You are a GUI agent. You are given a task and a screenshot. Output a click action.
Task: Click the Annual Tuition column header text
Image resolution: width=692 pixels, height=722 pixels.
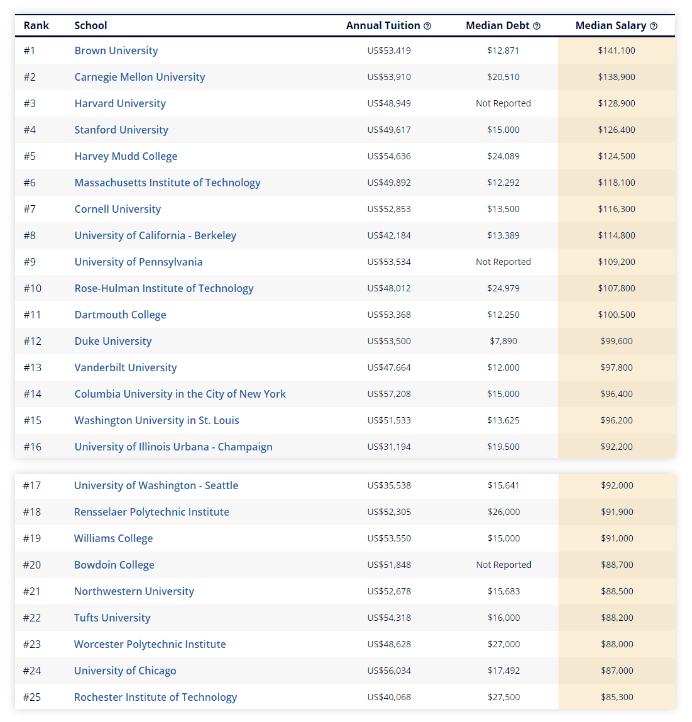[383, 26]
